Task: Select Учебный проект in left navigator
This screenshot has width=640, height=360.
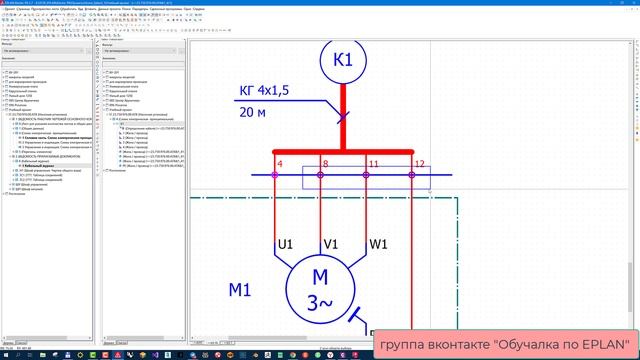Action: click(20, 110)
